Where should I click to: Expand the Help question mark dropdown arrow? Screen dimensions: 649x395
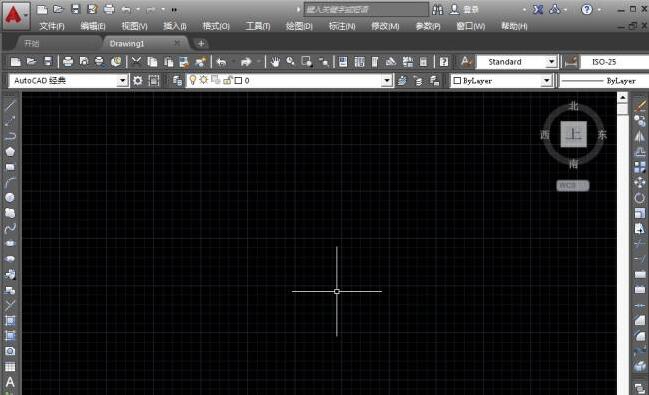[599, 9]
